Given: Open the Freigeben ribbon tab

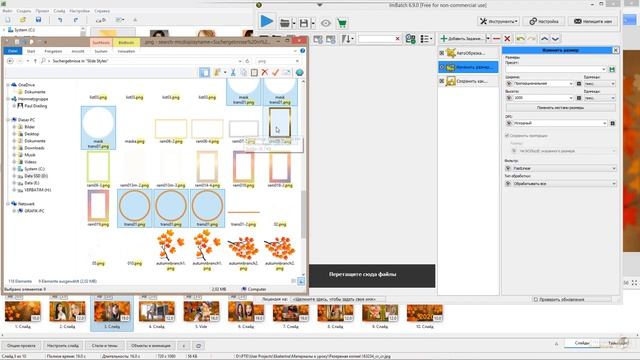Looking at the screenshot, I should point(53,51).
